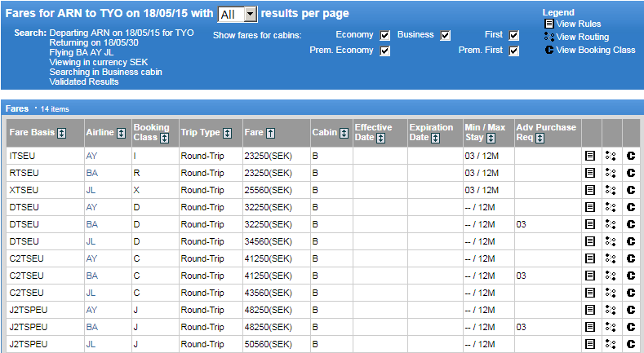This screenshot has width=644, height=353.
Task: Open rules icon for J2TSPEU JL fare
Action: 590,344
